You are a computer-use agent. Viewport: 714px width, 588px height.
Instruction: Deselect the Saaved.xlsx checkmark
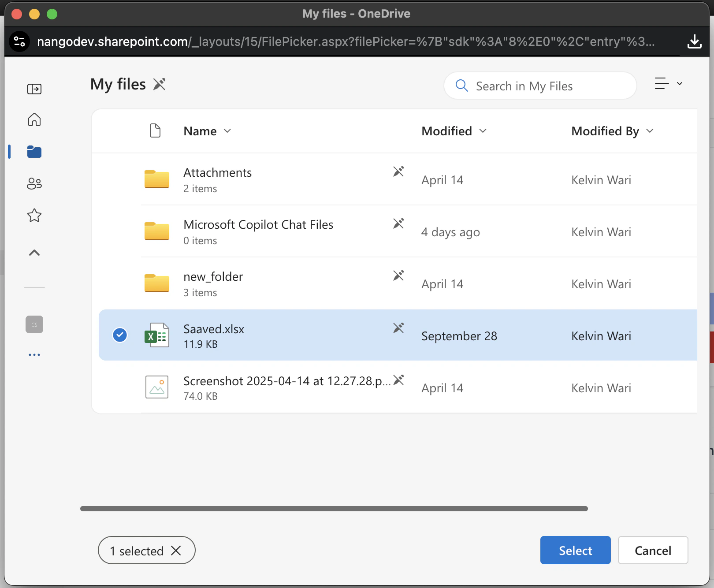(119, 335)
